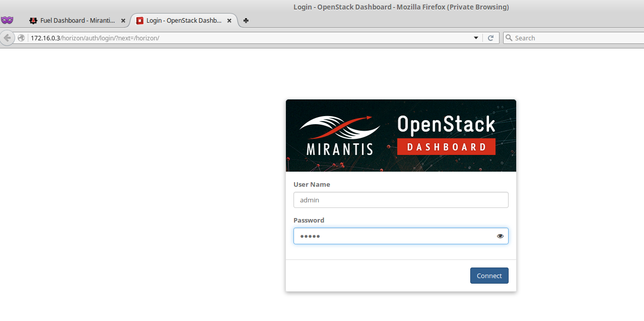
Task: Select the Login - OpenStack Dashboard tab
Action: coord(184,21)
